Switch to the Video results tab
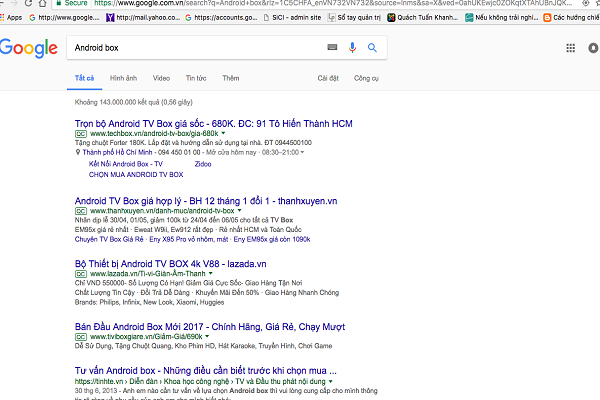The height and width of the screenshot is (400, 600). pyautogui.click(x=161, y=77)
